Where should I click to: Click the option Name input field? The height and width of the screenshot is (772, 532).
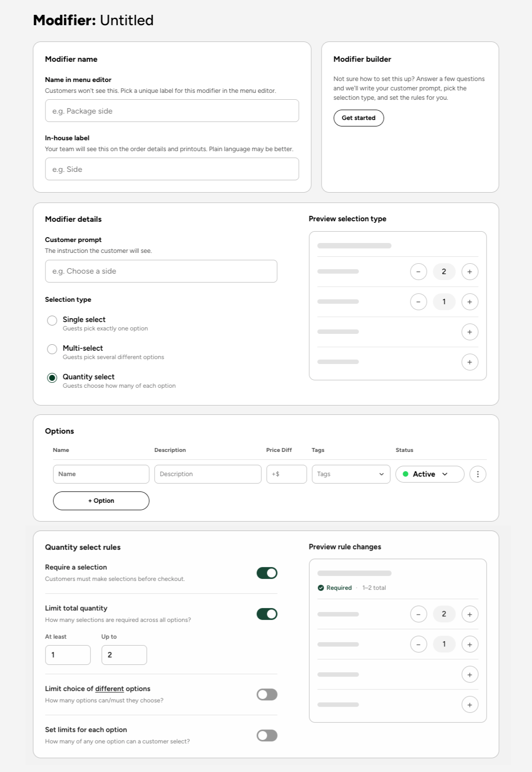pos(101,474)
